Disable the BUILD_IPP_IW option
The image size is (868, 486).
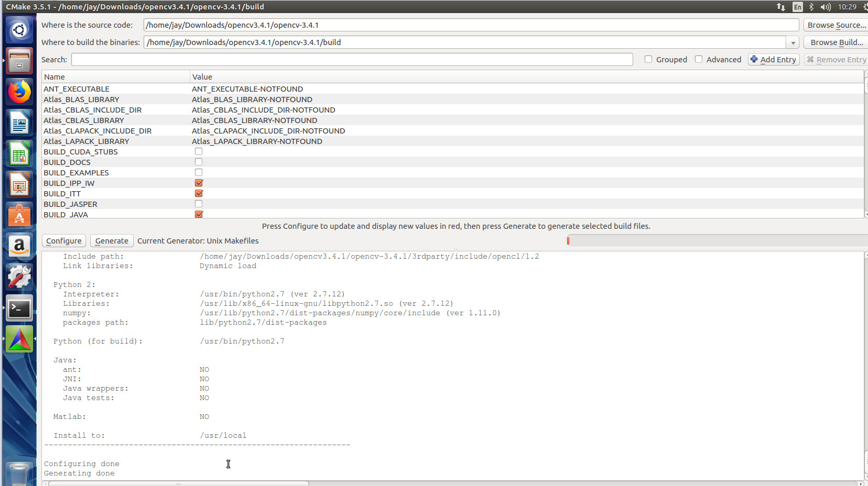pos(198,183)
